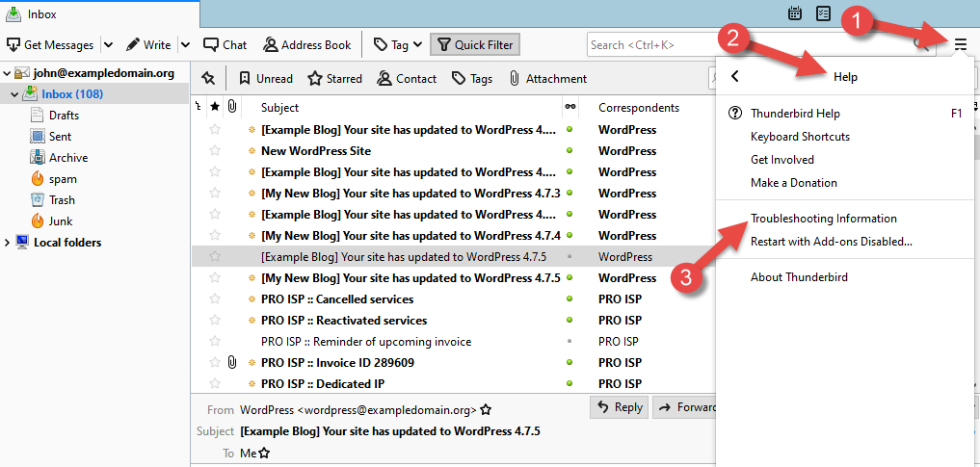
Task: Collapse the Inbox folder tree
Action: (16, 95)
